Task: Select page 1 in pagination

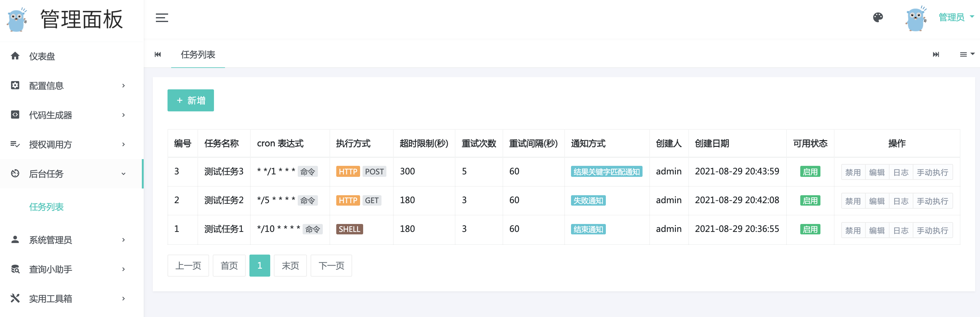Action: point(260,265)
